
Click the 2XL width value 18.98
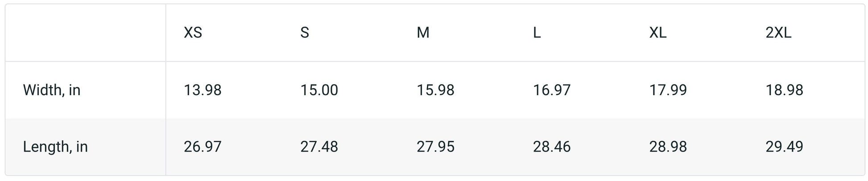pos(784,90)
